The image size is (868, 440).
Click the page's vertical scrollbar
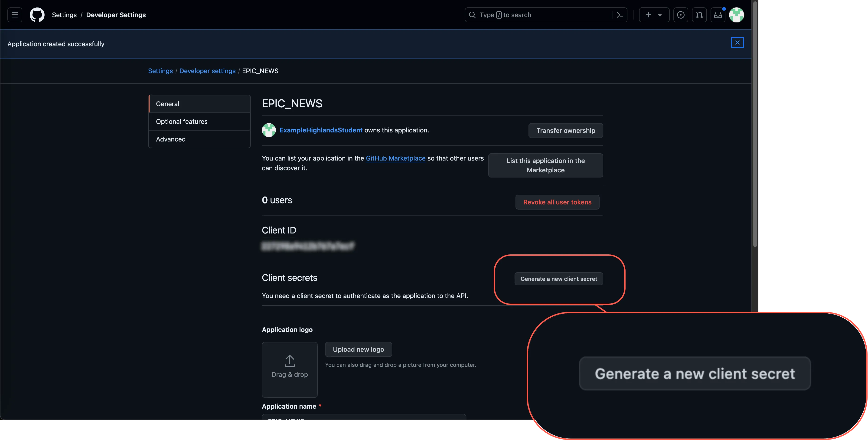tap(755, 124)
